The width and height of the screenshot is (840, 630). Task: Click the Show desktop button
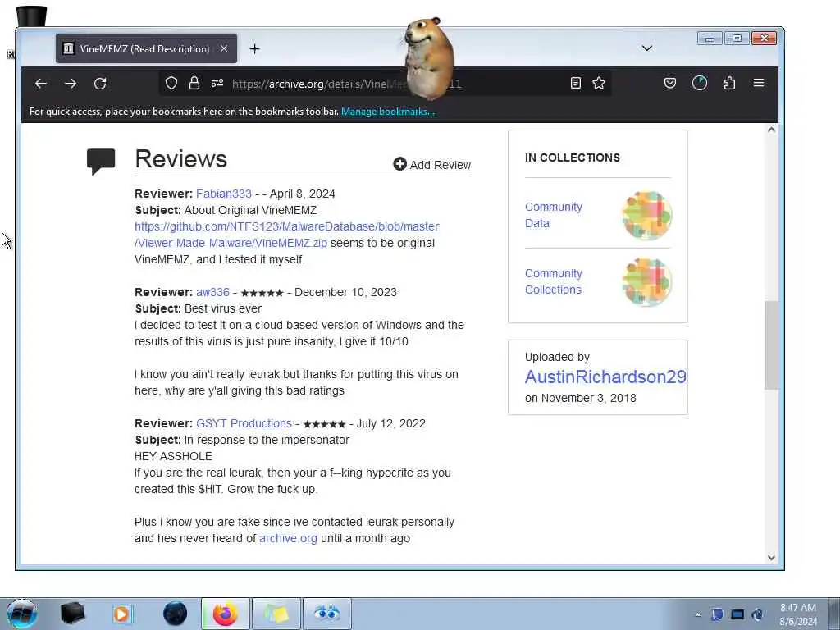tap(833, 614)
